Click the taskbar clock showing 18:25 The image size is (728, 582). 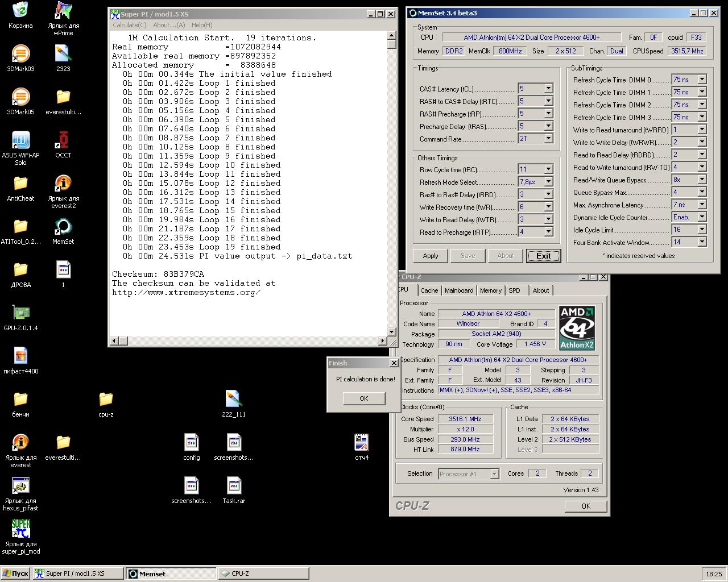[714, 574]
